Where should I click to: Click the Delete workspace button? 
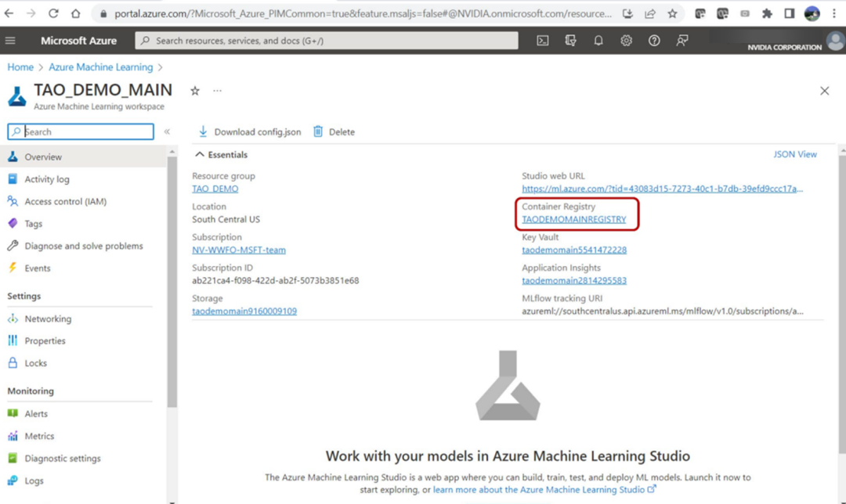click(334, 131)
